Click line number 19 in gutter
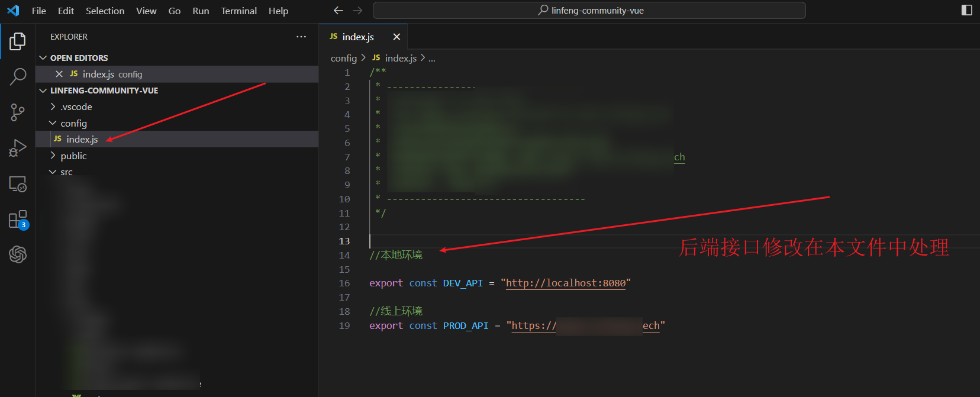Image resolution: width=980 pixels, height=397 pixels. [344, 325]
